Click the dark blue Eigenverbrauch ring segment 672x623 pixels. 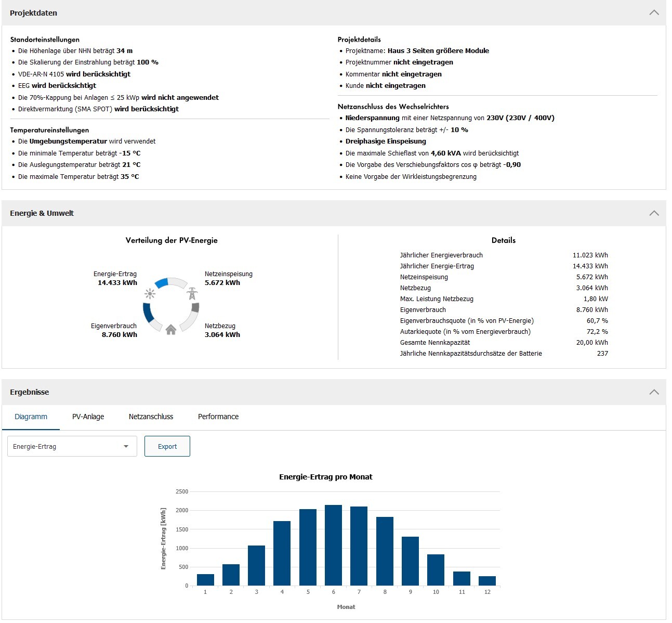point(148,313)
